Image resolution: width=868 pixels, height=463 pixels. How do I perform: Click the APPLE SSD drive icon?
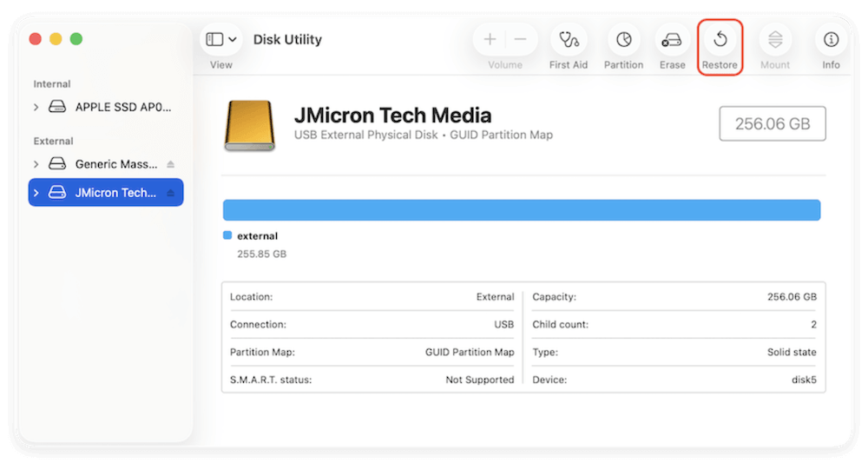(57, 107)
